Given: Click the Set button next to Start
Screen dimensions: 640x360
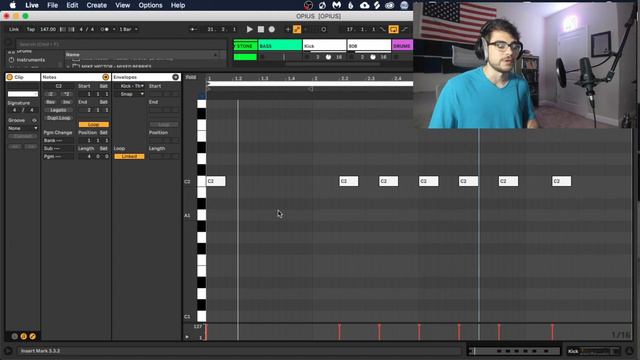Looking at the screenshot, I should 104,86.
